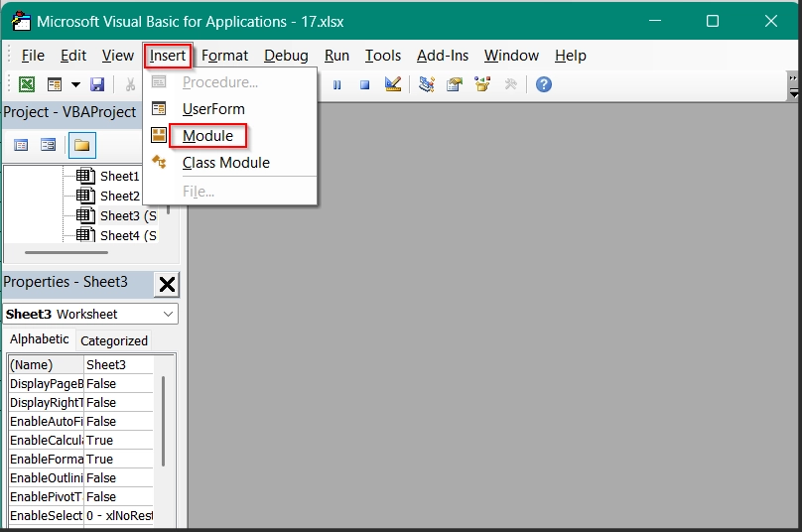Select Sheet1 in project tree
Screen dimensions: 802x532
(x=120, y=176)
